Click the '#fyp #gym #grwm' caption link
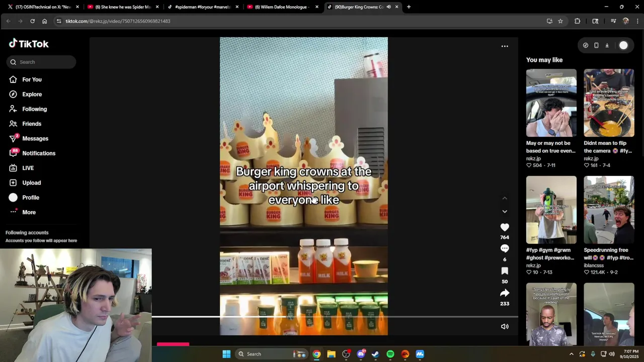The height and width of the screenshot is (362, 644). [x=550, y=254]
